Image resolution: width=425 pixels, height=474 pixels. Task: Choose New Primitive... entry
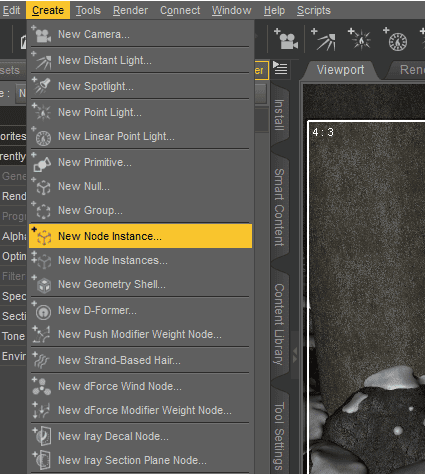140,162
